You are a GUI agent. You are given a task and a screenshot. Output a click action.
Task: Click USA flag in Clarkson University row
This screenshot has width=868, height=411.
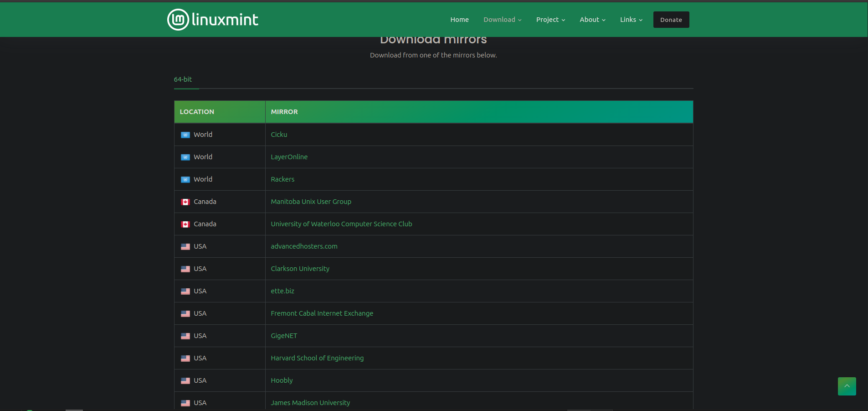185,269
